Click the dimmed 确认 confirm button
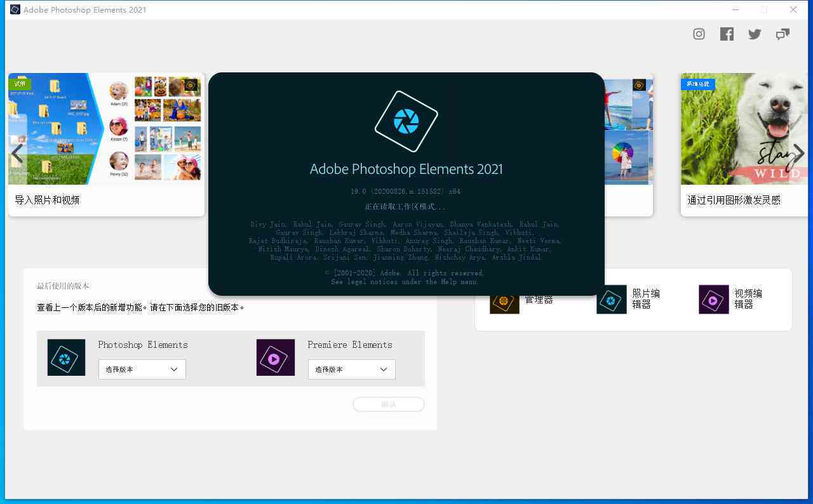This screenshot has height=504, width=813. tap(389, 404)
